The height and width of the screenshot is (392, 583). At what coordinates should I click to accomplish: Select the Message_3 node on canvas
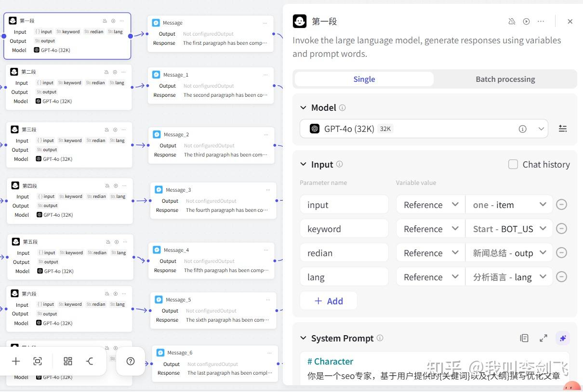[x=213, y=190]
